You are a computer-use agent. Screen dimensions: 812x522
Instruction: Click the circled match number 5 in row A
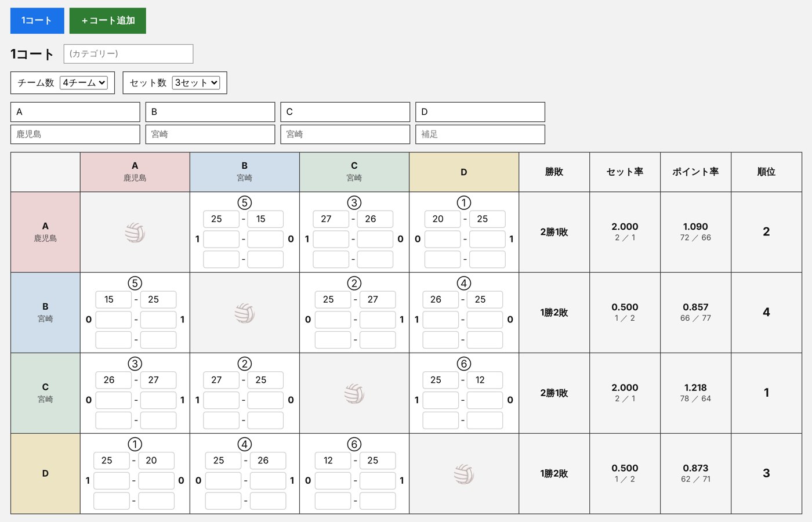tap(245, 202)
